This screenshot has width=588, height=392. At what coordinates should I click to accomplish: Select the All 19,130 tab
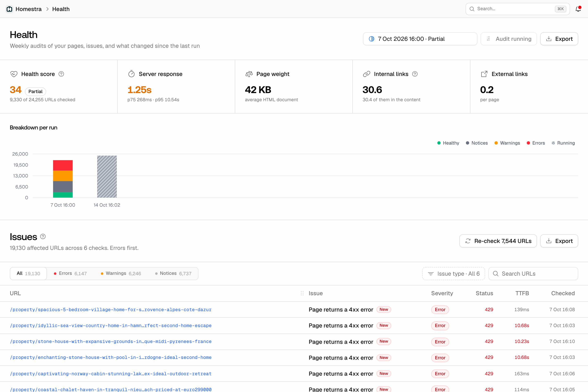(29, 274)
